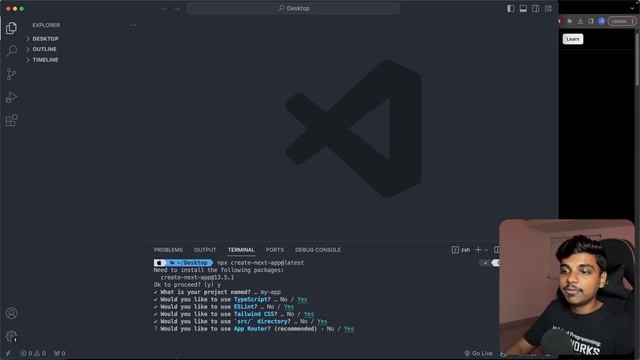Open the Search view in activity bar

11,51
